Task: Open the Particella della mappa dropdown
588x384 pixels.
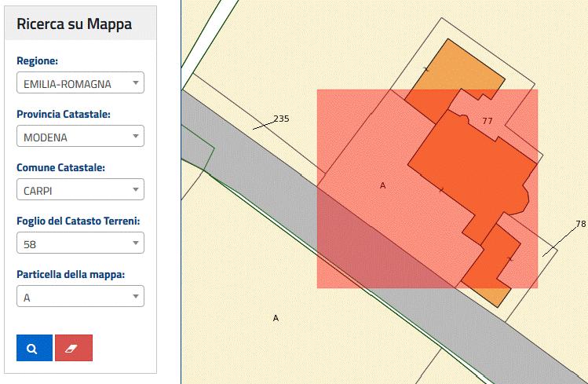Action: coord(80,296)
